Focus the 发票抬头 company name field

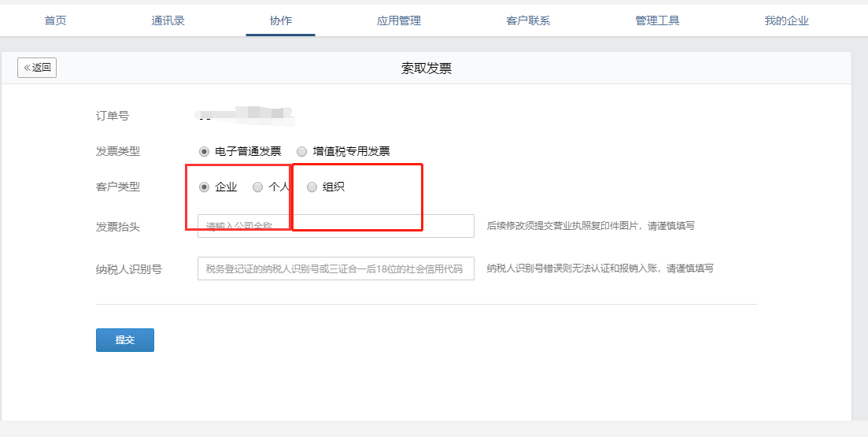(335, 226)
